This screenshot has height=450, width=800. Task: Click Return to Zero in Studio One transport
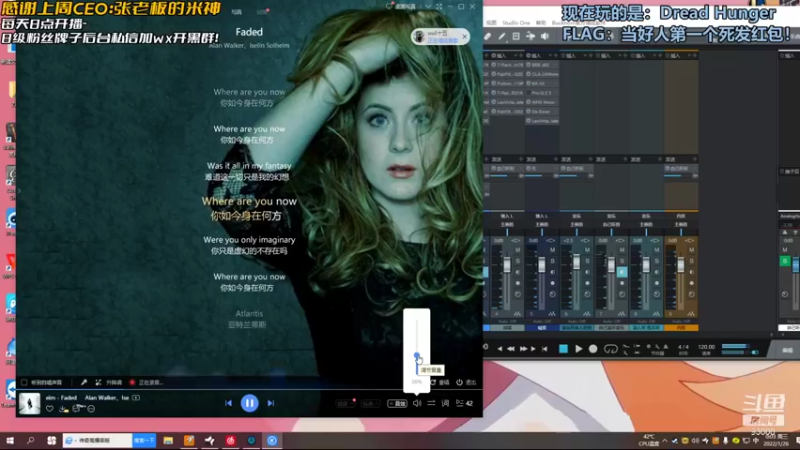coord(545,349)
